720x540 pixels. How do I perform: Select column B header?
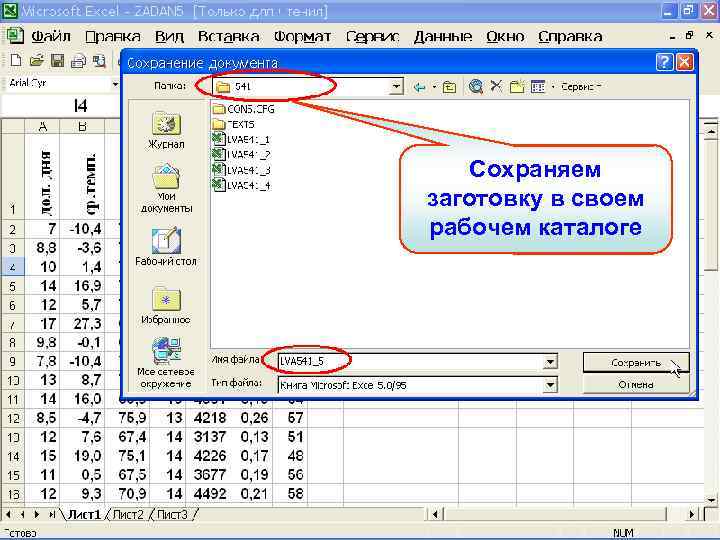[82, 126]
